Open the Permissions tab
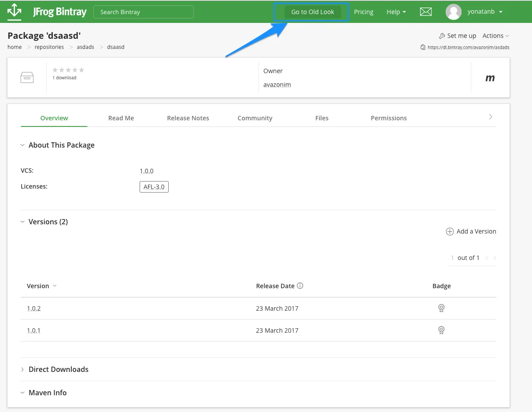Viewport: 532px width, 412px height. tap(389, 118)
